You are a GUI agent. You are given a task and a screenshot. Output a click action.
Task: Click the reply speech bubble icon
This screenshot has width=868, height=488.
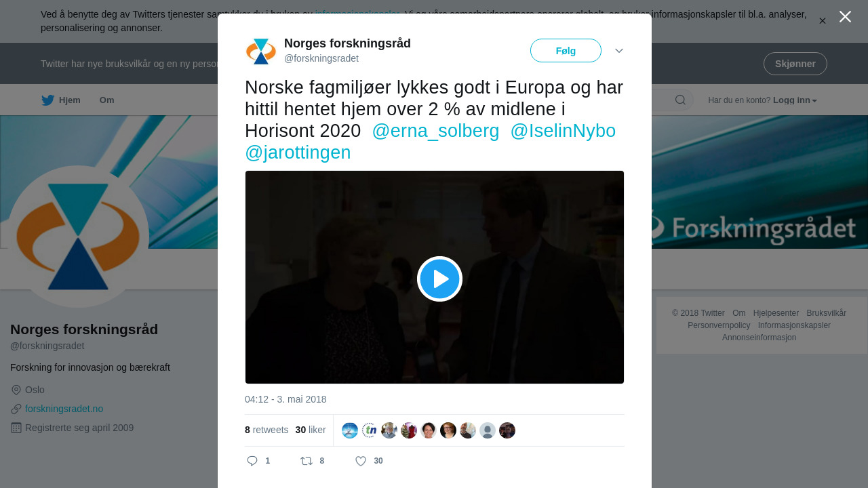pos(252,461)
